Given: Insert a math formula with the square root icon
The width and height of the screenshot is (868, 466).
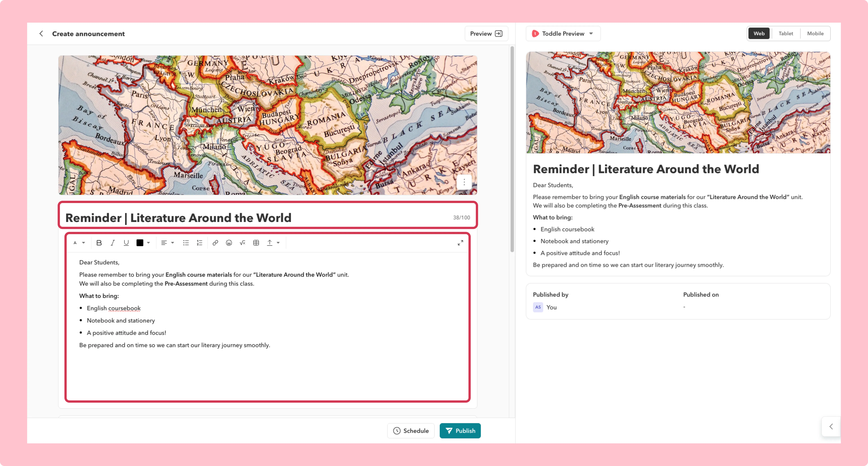Looking at the screenshot, I should pyautogui.click(x=242, y=243).
